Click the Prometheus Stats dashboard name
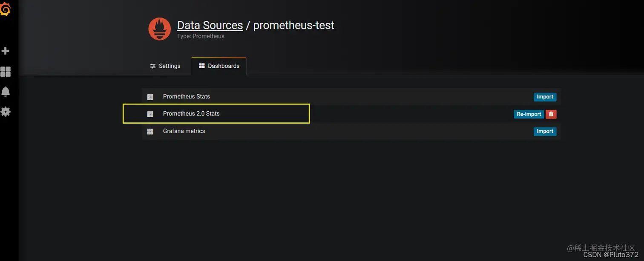This screenshot has height=261, width=644. [x=186, y=97]
